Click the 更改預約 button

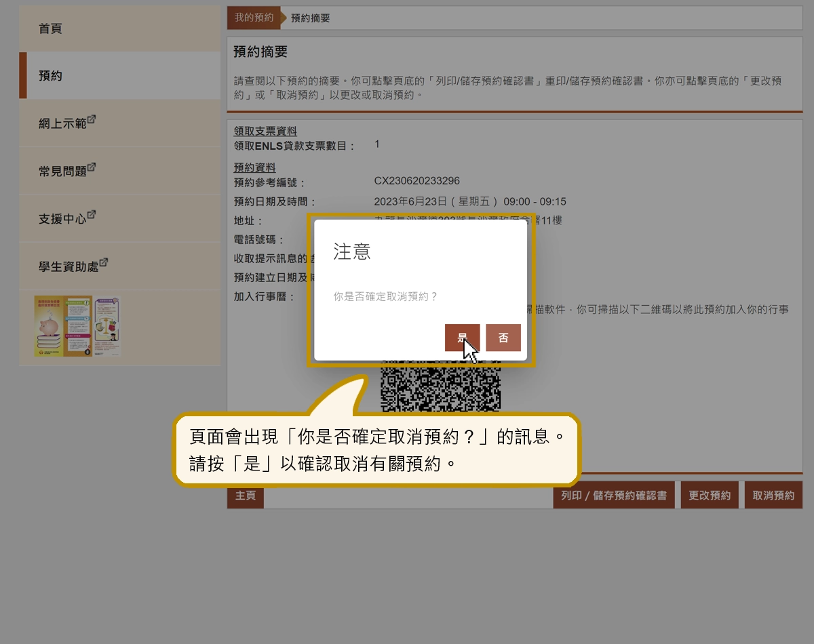(x=710, y=495)
